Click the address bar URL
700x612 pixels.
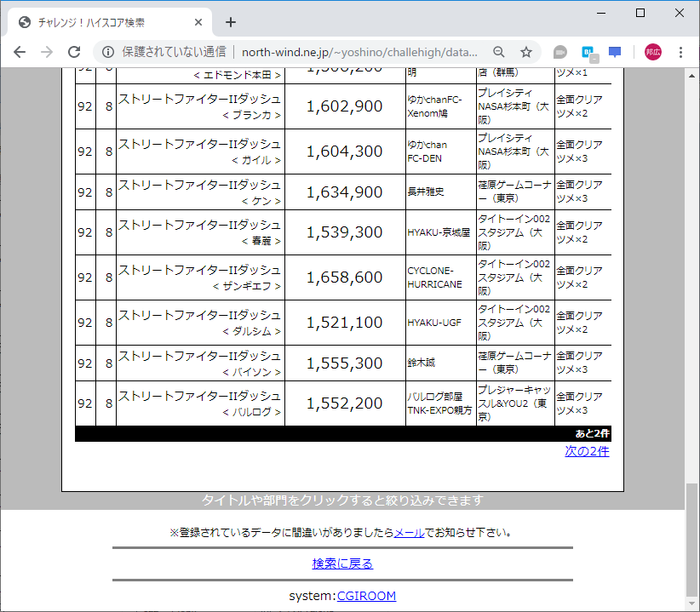pos(359,52)
